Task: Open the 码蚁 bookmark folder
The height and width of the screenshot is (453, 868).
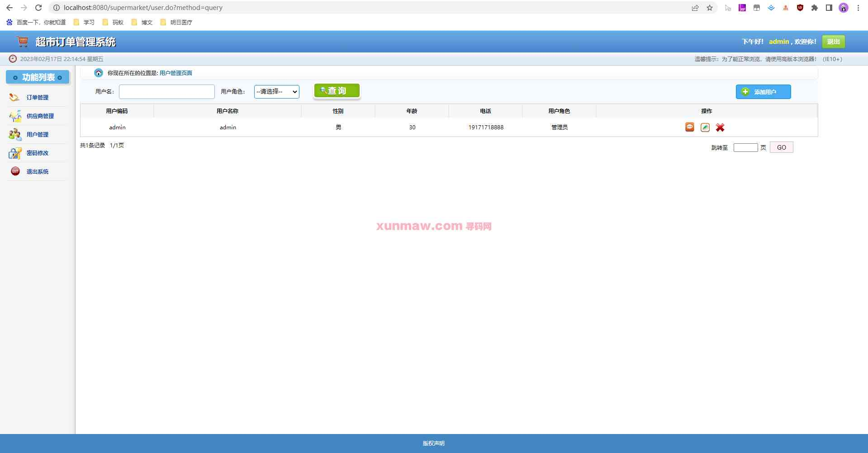Action: pos(113,22)
